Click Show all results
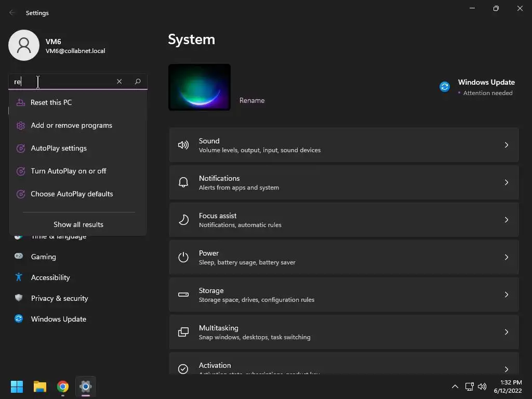Image resolution: width=532 pixels, height=399 pixels. coord(78,224)
